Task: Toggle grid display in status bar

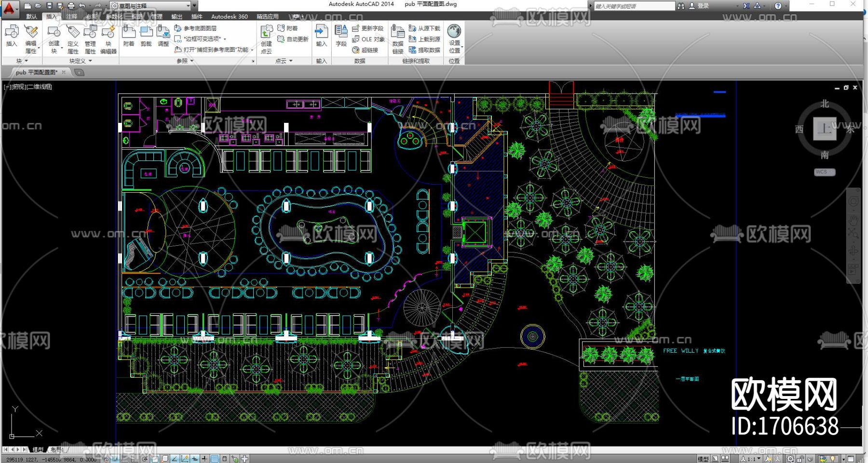Action: click(125, 459)
